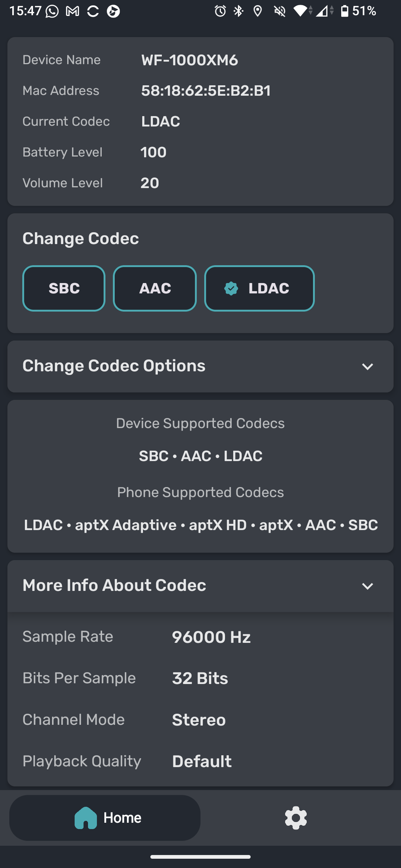Tap the More Info About Codec header
401x868 pixels.
(x=114, y=585)
